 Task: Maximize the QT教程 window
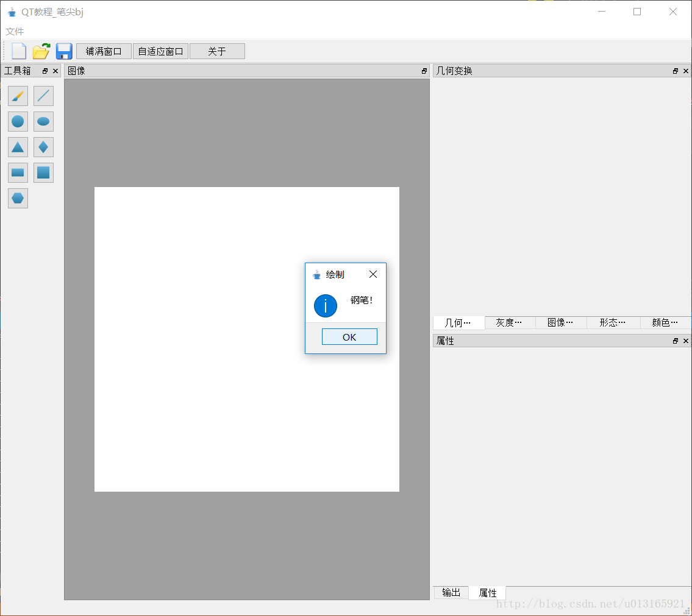(x=637, y=12)
